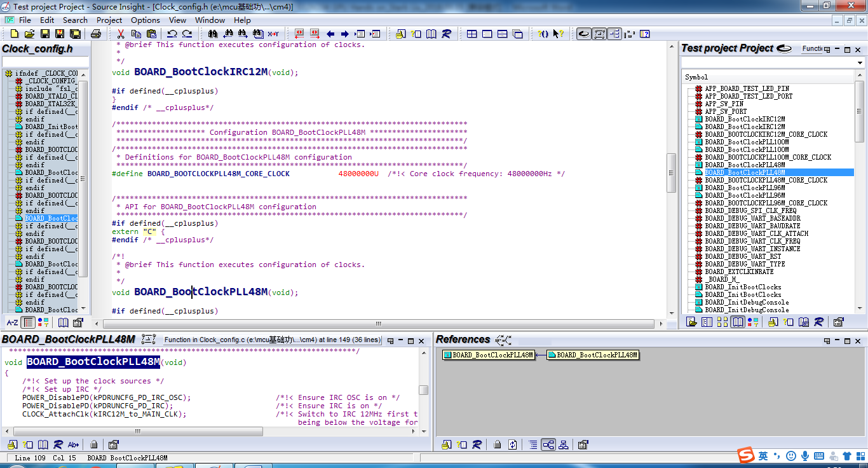Click the Open file folder icon
This screenshot has width=868, height=468.
click(x=30, y=34)
